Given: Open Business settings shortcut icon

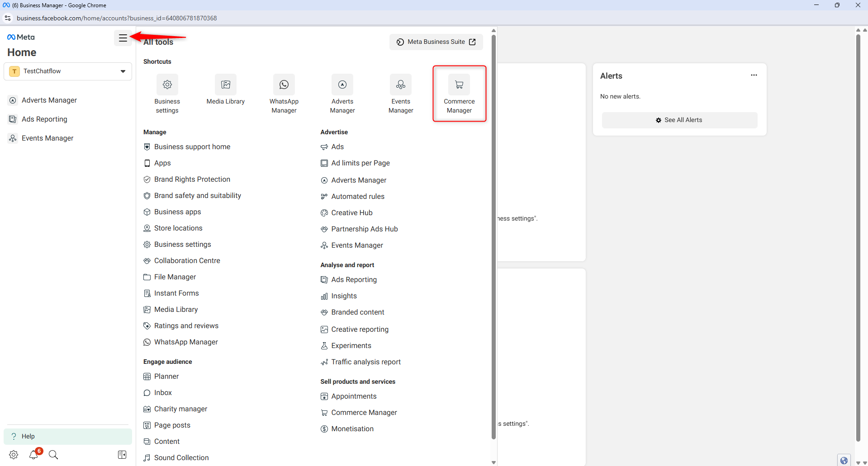Looking at the screenshot, I should (167, 85).
